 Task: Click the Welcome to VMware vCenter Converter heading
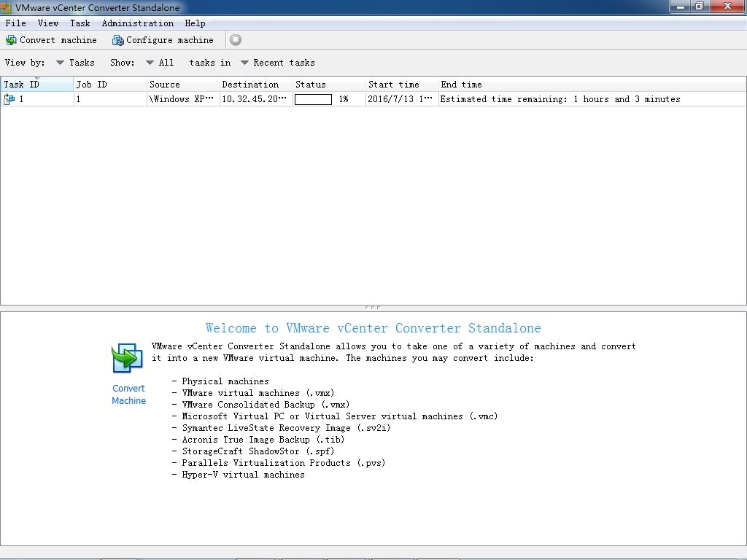373,328
